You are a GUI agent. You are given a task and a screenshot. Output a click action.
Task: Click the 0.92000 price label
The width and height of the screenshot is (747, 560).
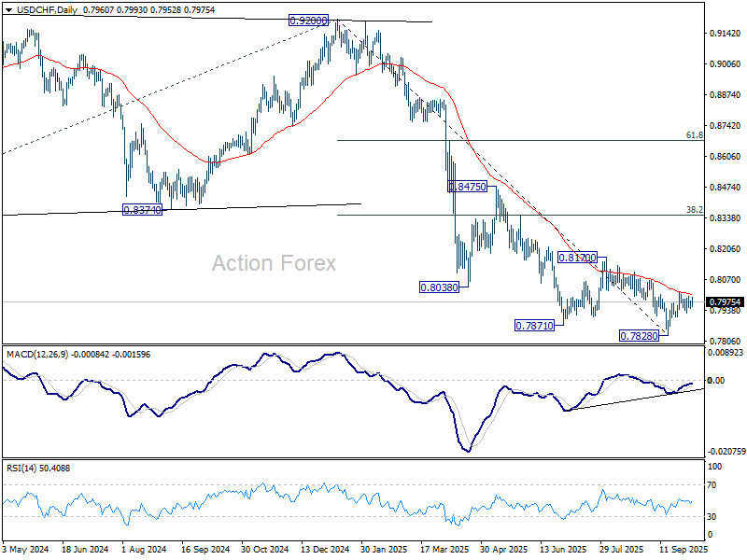tap(309, 21)
